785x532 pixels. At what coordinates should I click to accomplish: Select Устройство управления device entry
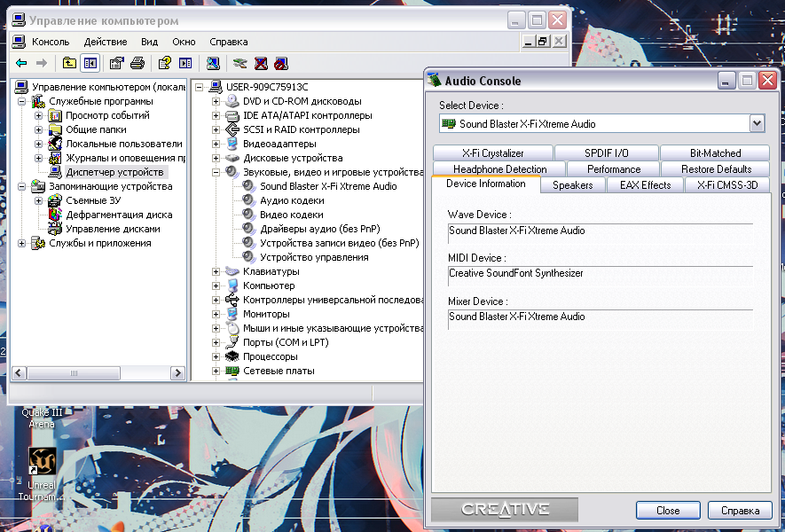(314, 257)
